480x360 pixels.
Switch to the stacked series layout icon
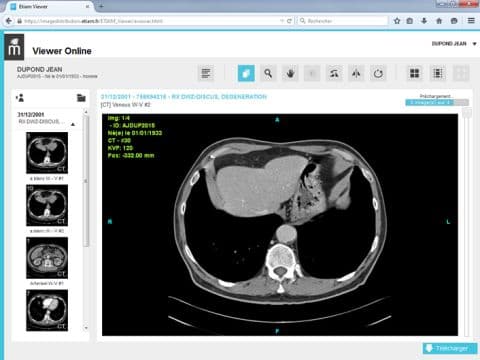point(438,73)
